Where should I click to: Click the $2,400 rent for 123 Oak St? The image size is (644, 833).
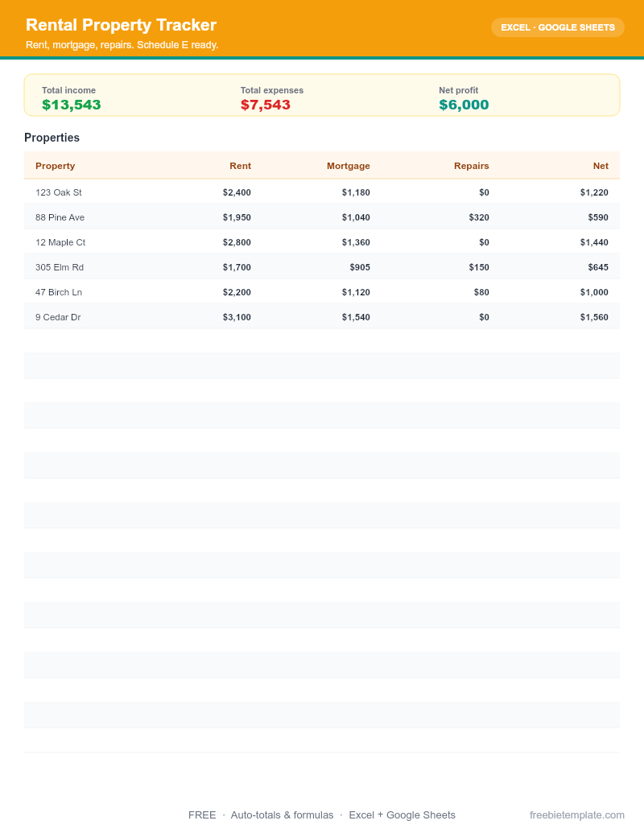click(237, 192)
